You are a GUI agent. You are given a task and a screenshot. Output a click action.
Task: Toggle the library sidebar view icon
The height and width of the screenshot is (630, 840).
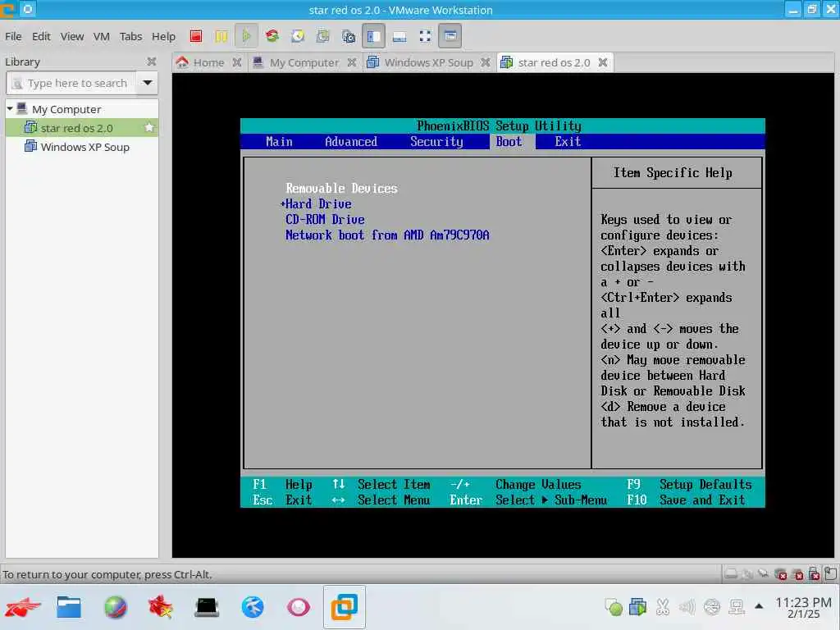[x=374, y=36]
